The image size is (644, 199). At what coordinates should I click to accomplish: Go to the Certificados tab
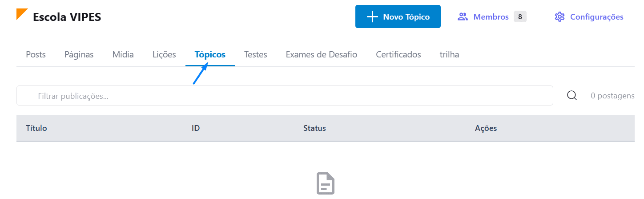click(398, 55)
